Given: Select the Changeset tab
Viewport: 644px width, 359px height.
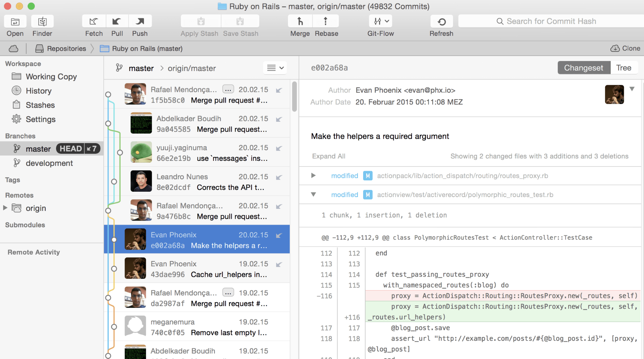Looking at the screenshot, I should click(583, 68).
